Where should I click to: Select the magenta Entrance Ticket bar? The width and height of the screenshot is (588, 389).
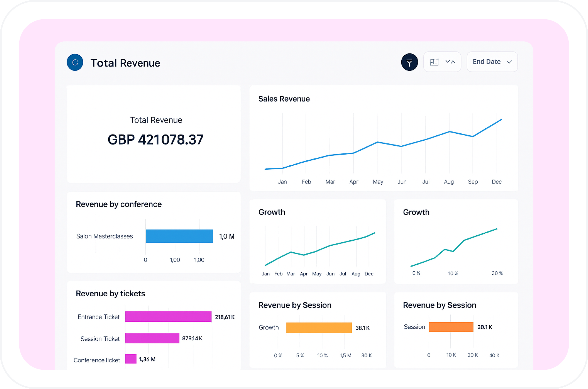(x=168, y=316)
